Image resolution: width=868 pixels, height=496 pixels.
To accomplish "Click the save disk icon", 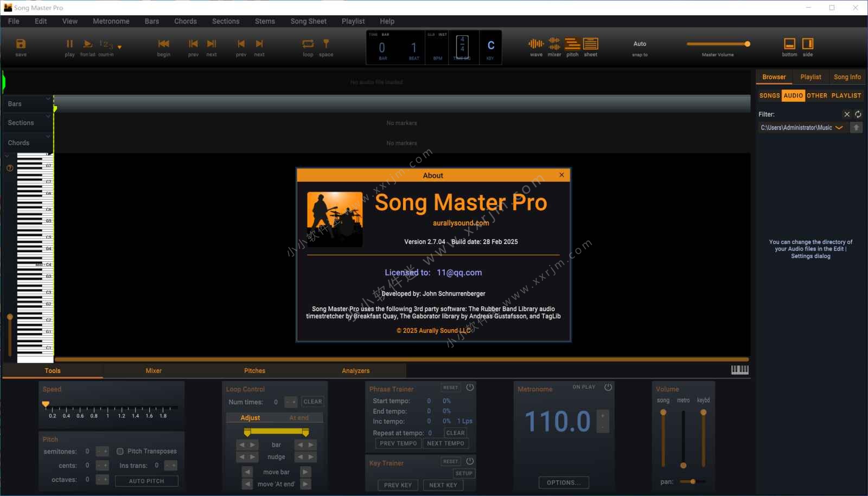I will (21, 44).
